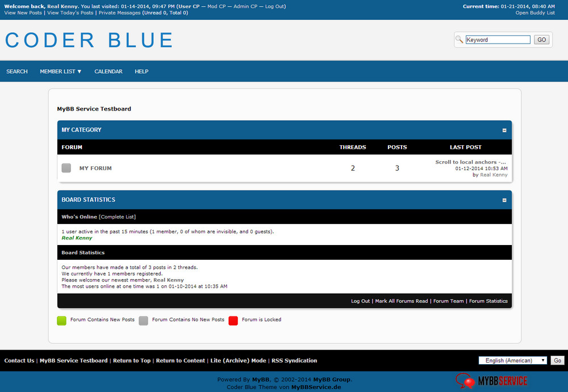This screenshot has width=568, height=392.
Task: Open the language selection dropdown
Action: click(x=513, y=361)
